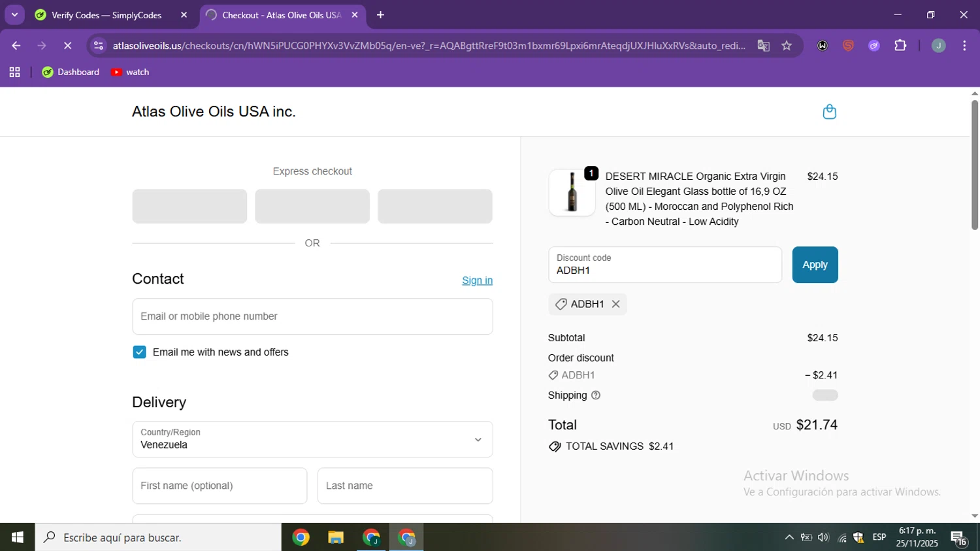Uncheck Email me with news and offers
980x551 pixels.
click(x=139, y=352)
